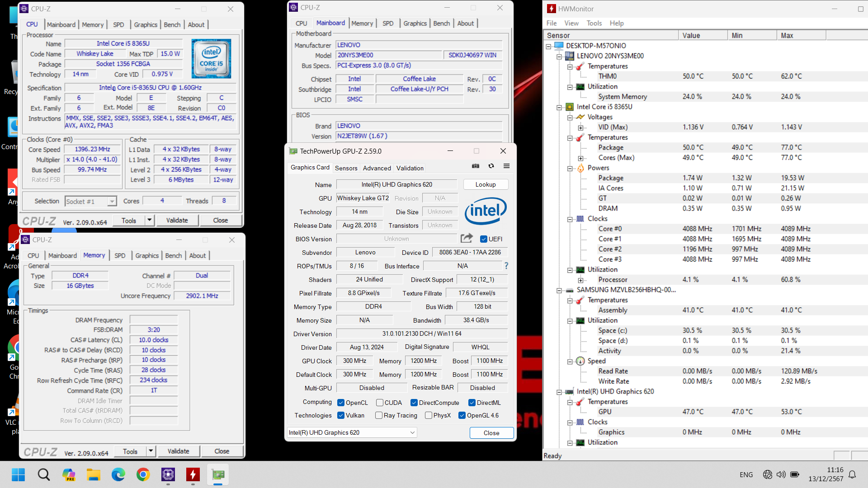868x488 pixels.
Task: Enable the CUDA checkbox
Action: [380, 403]
